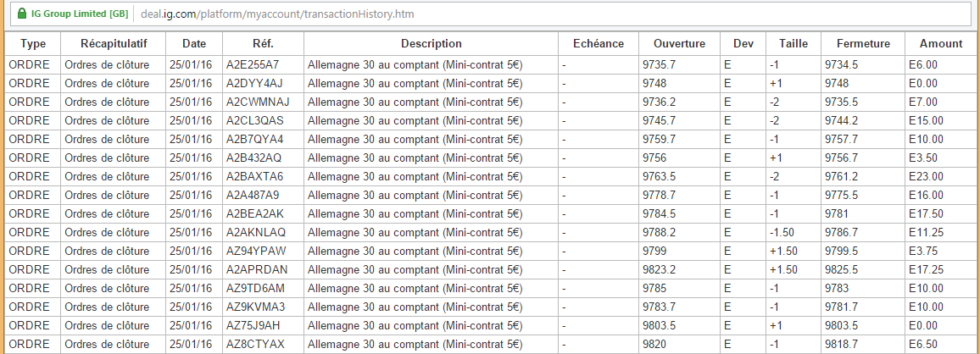Click the Echéance column header
This screenshot has height=354, width=980.
click(599, 44)
